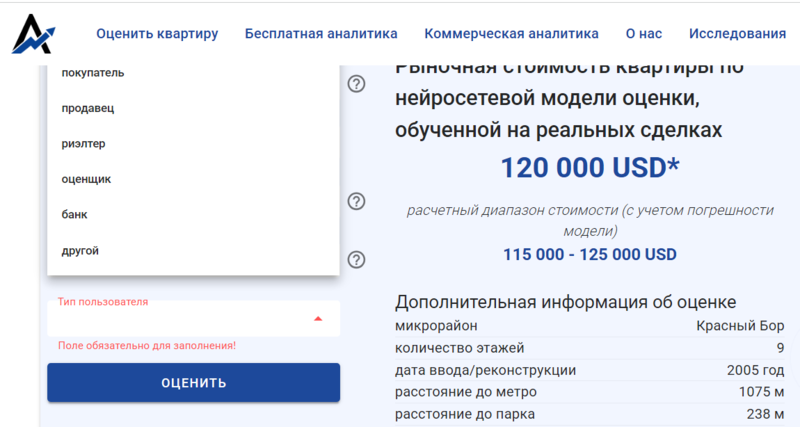This screenshot has width=800, height=427.
Task: Open 'Коммерческая аналитика' in the navigation
Action: click(511, 34)
